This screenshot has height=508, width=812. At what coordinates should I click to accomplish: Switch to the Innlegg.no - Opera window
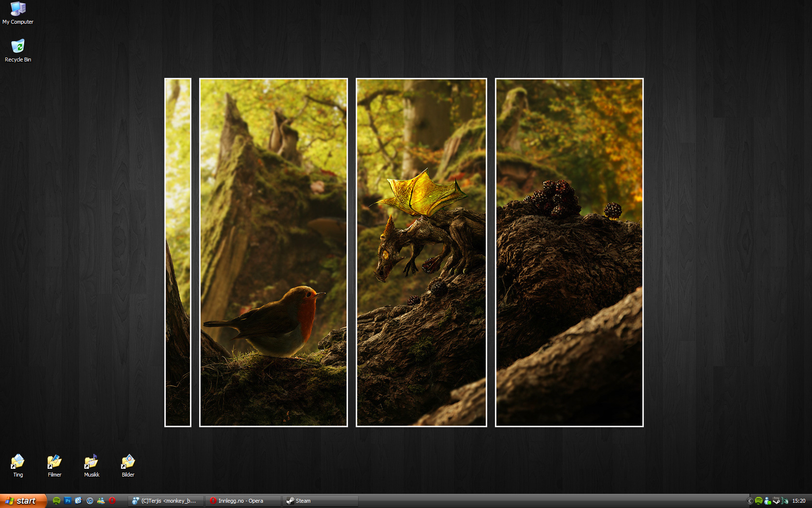(x=243, y=501)
